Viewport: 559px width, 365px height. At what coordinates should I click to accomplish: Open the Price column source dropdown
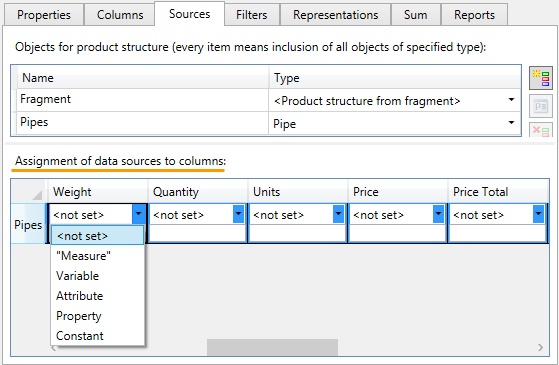coord(438,214)
